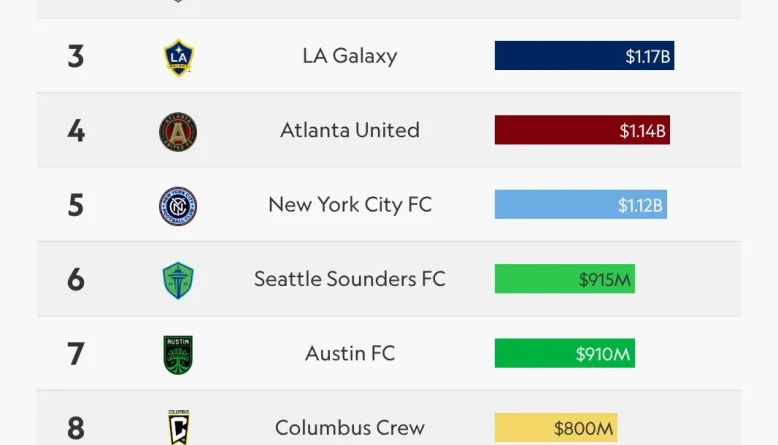Click the navy $1.17B valuation bar
The width and height of the screenshot is (778, 445).
pos(584,56)
